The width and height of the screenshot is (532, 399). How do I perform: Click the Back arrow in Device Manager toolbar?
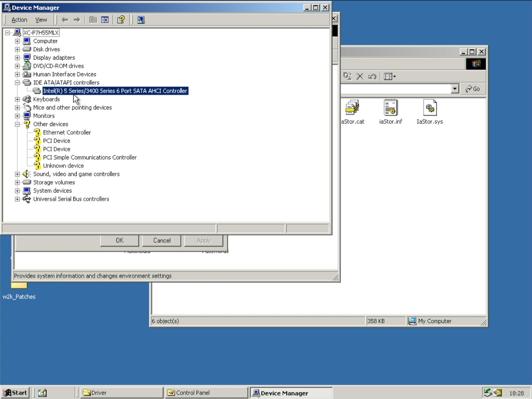click(x=65, y=20)
